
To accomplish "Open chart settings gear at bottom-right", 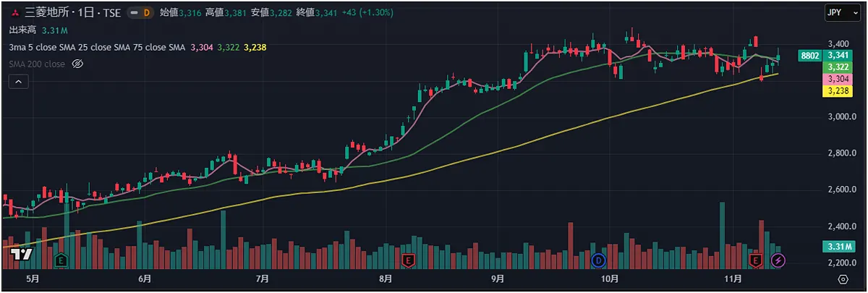I will click(x=843, y=279).
